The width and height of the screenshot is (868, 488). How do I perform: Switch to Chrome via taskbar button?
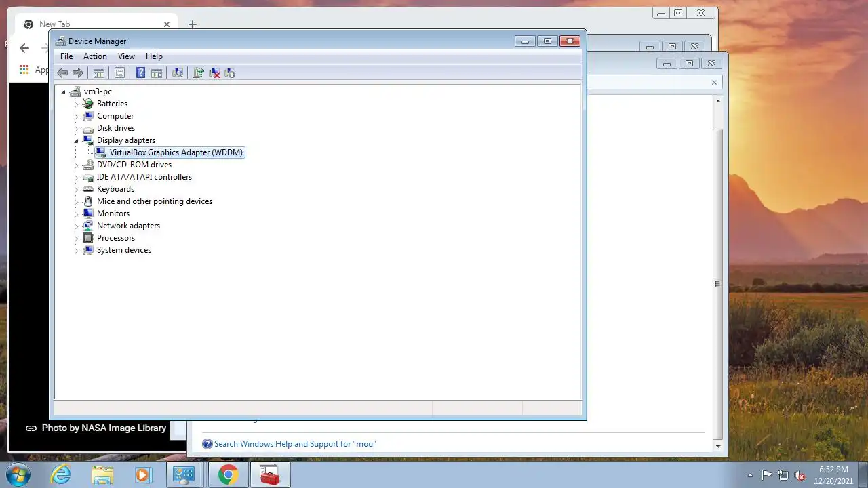pos(228,474)
